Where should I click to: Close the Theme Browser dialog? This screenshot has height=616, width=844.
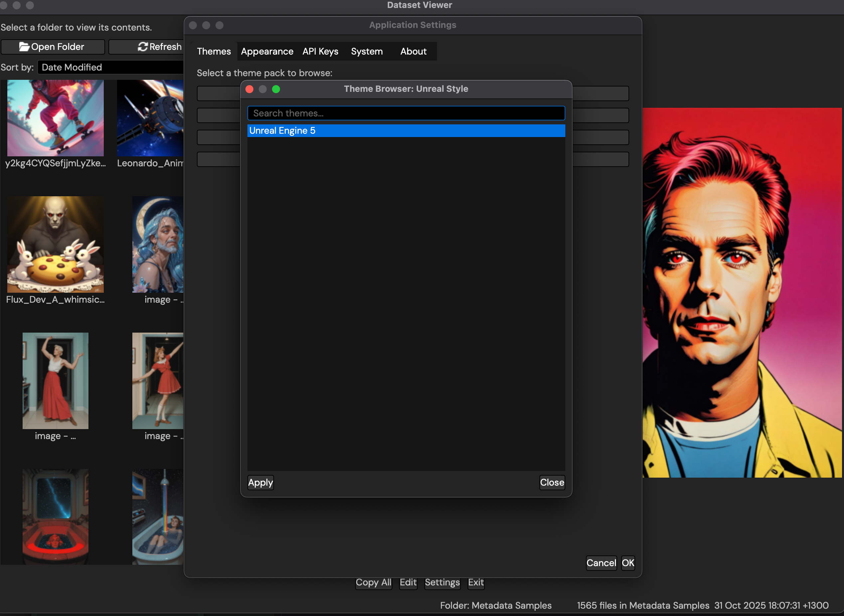552,483
